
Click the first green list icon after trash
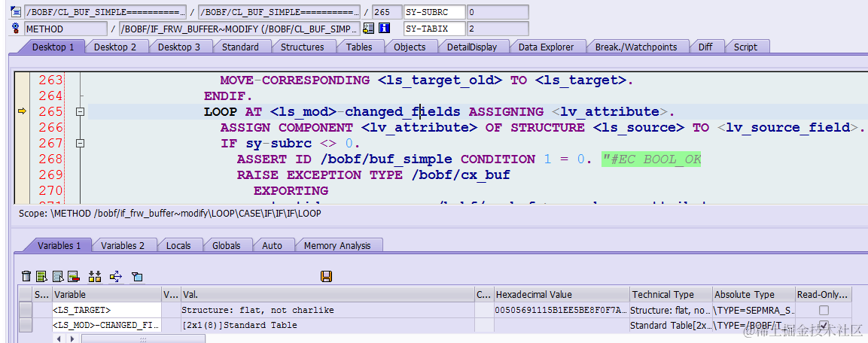pos(41,276)
